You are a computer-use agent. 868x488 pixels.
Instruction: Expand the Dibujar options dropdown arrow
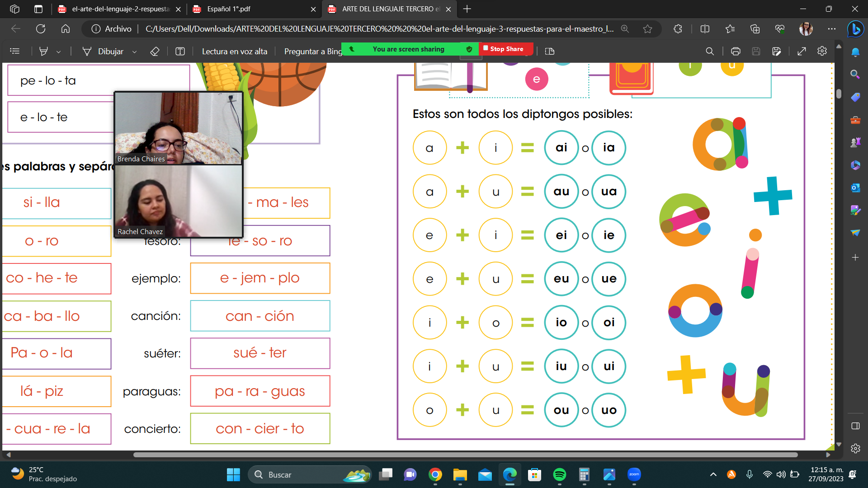(134, 52)
